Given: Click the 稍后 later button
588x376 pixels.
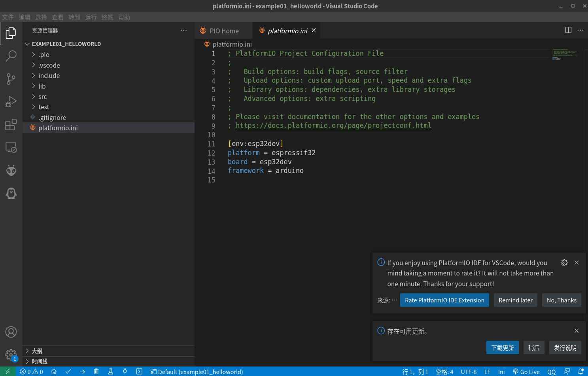Looking at the screenshot, I should [534, 348].
